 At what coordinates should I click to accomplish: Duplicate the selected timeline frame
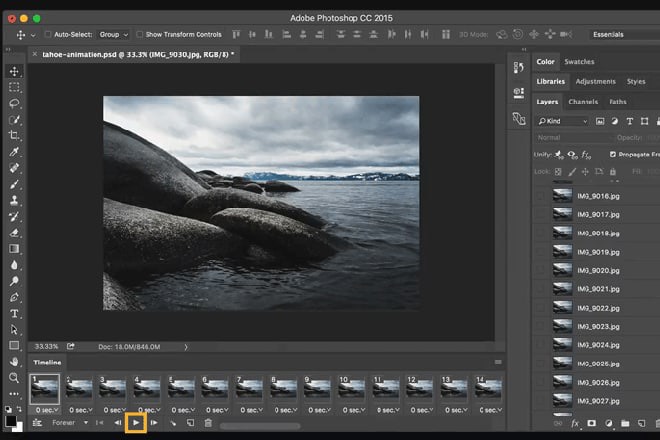(x=191, y=423)
